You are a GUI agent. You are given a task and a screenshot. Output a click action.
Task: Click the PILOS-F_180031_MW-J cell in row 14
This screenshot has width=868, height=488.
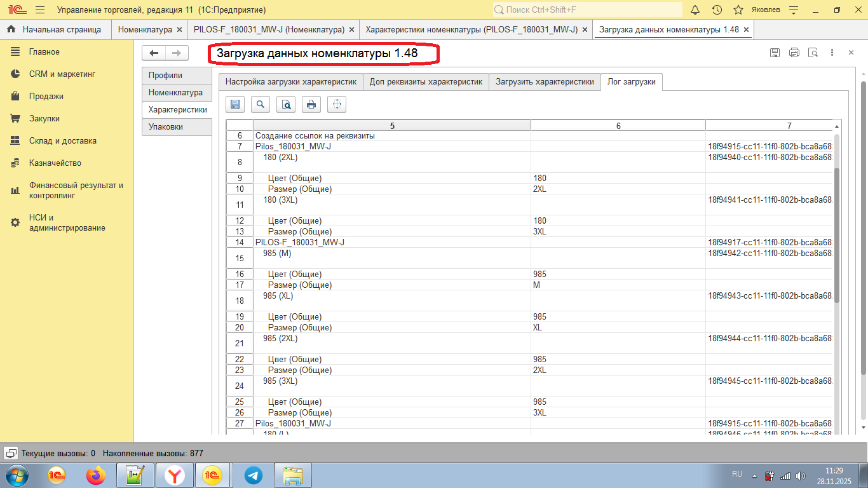pos(392,243)
